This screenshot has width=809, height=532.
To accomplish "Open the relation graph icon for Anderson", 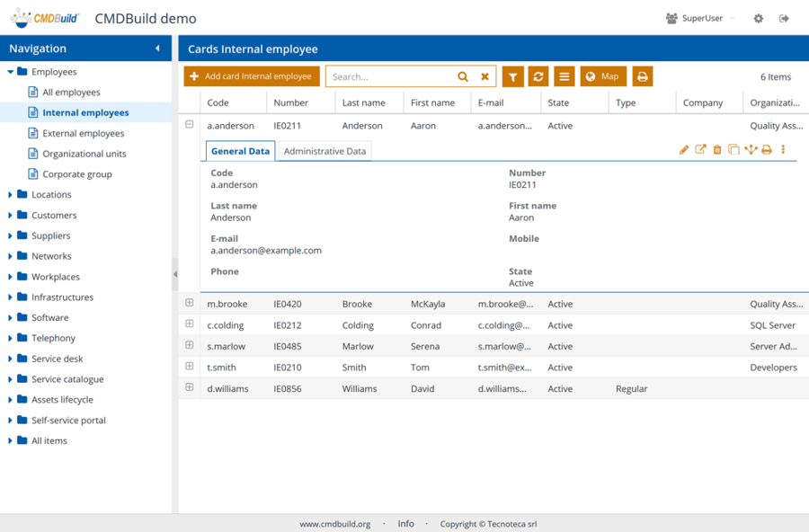I will (751, 150).
